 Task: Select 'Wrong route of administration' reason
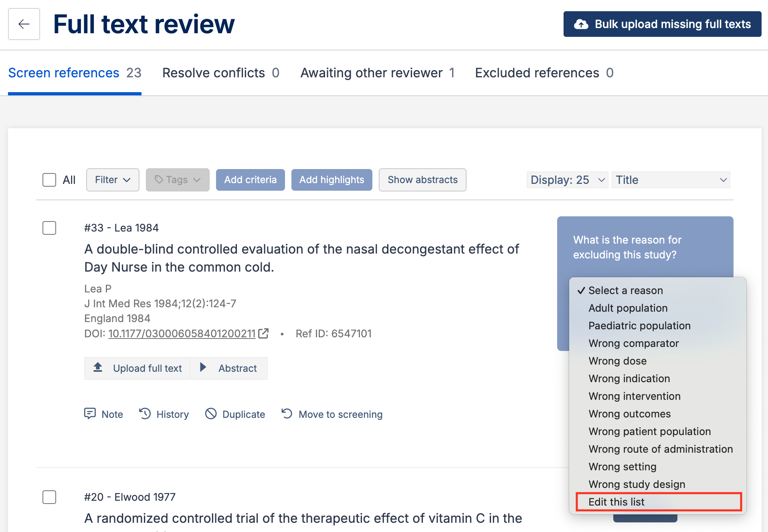(x=658, y=449)
